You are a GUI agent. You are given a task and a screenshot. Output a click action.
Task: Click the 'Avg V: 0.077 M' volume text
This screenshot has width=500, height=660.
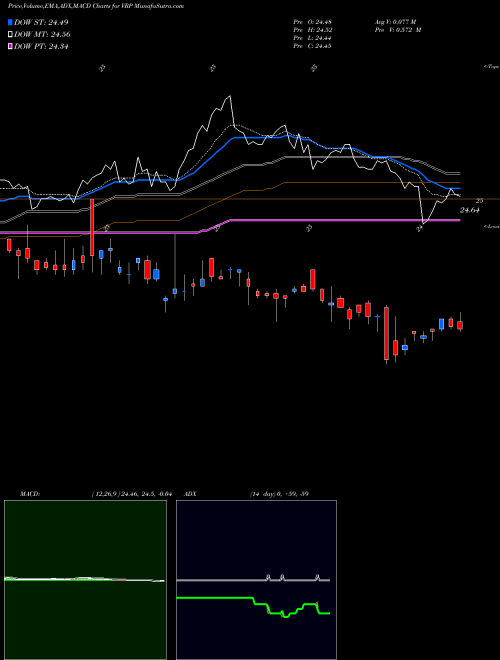tap(395, 22)
